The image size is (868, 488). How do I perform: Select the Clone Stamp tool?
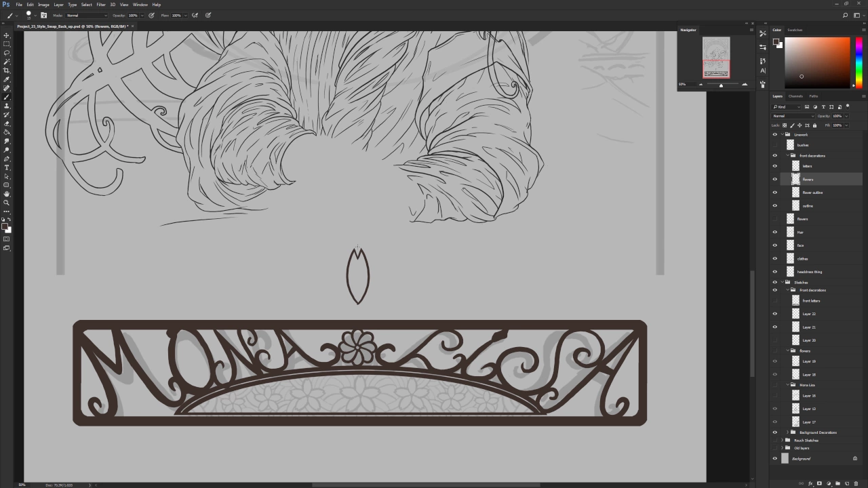(x=7, y=106)
